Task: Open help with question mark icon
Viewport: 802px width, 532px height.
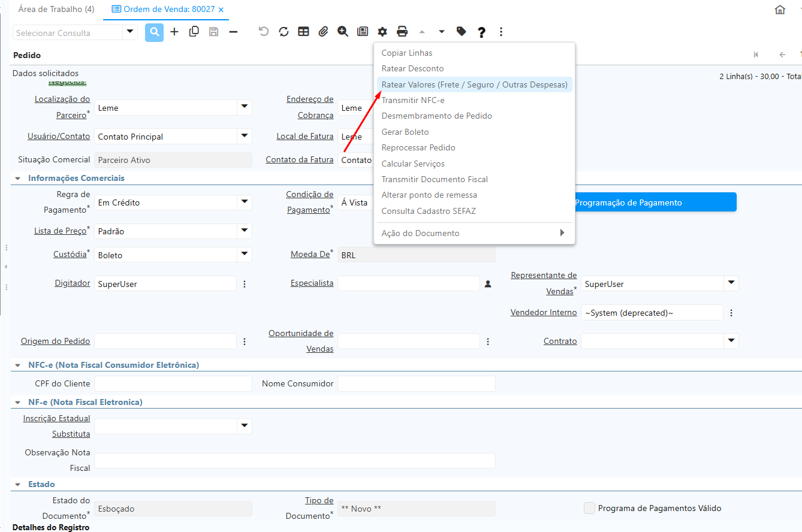Action: point(481,32)
